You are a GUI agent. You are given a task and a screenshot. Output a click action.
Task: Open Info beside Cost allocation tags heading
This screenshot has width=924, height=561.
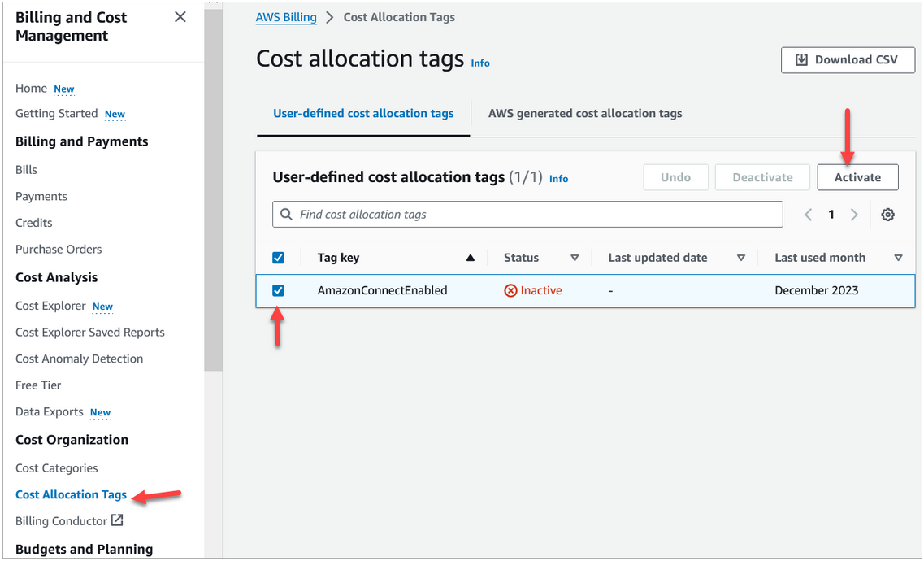479,63
